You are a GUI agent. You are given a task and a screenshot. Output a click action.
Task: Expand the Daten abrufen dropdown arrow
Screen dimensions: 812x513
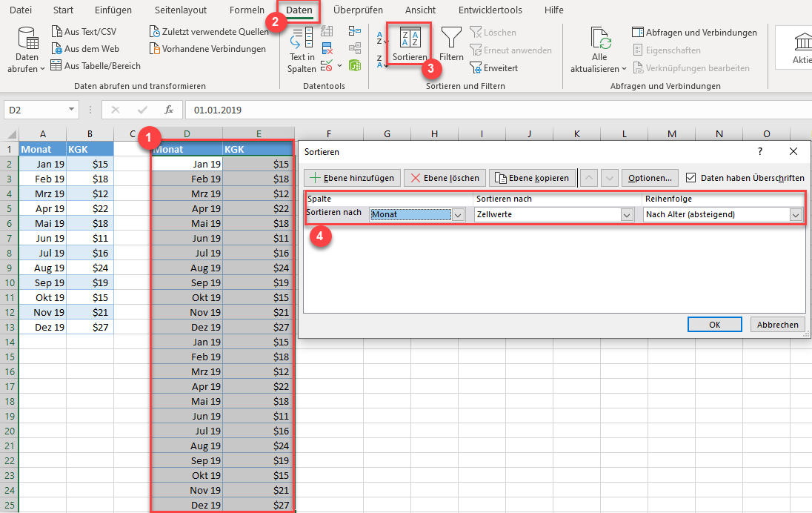coord(42,69)
